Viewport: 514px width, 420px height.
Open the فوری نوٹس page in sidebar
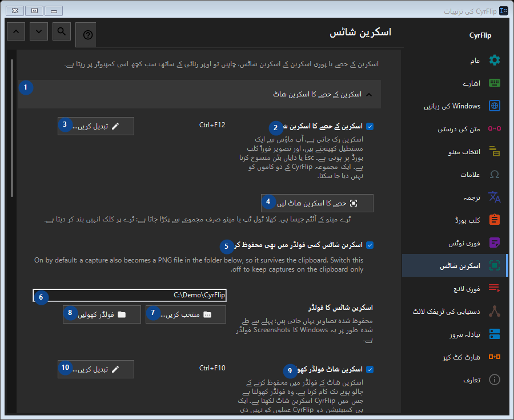click(x=455, y=243)
